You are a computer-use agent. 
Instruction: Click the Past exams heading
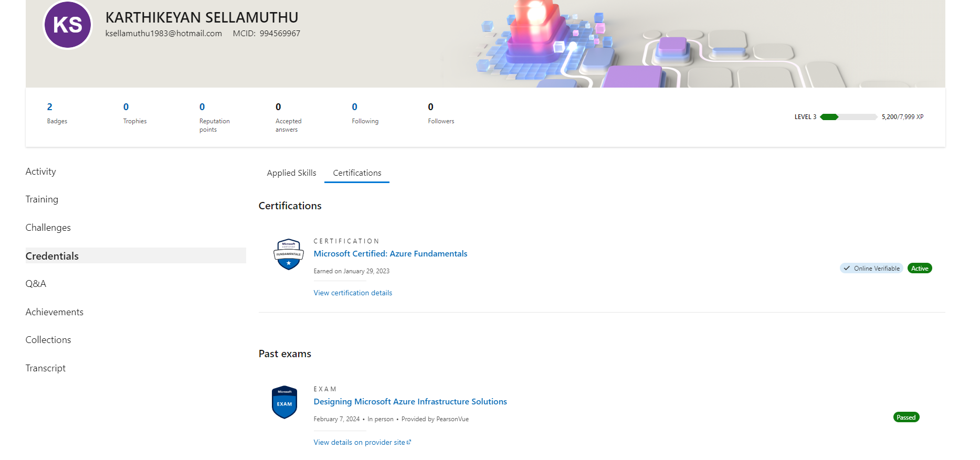pyautogui.click(x=285, y=354)
